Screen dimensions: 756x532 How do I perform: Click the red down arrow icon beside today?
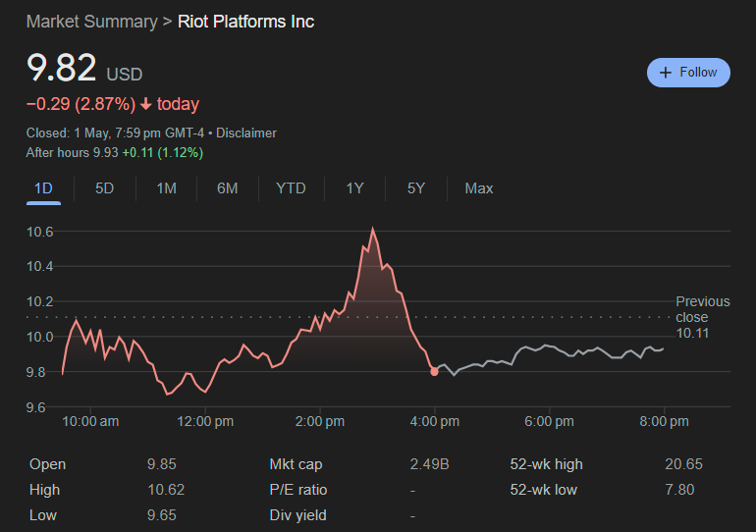145,104
